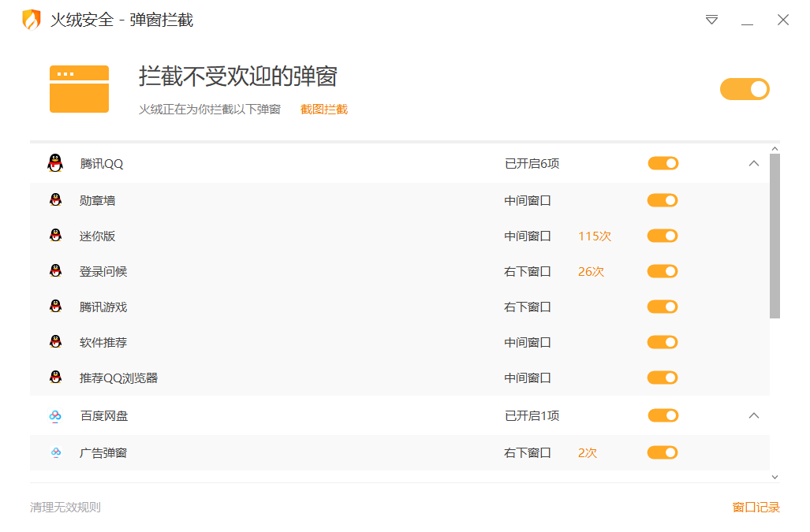Click the penguin icon beside 勋章墙
810x532 pixels.
tap(56, 199)
